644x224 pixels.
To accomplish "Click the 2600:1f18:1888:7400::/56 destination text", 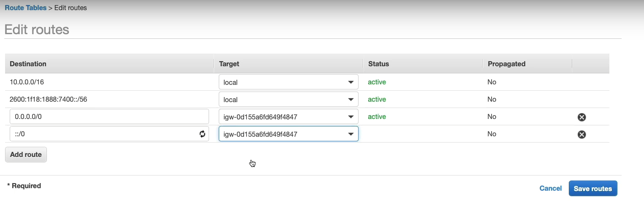I will (49, 100).
